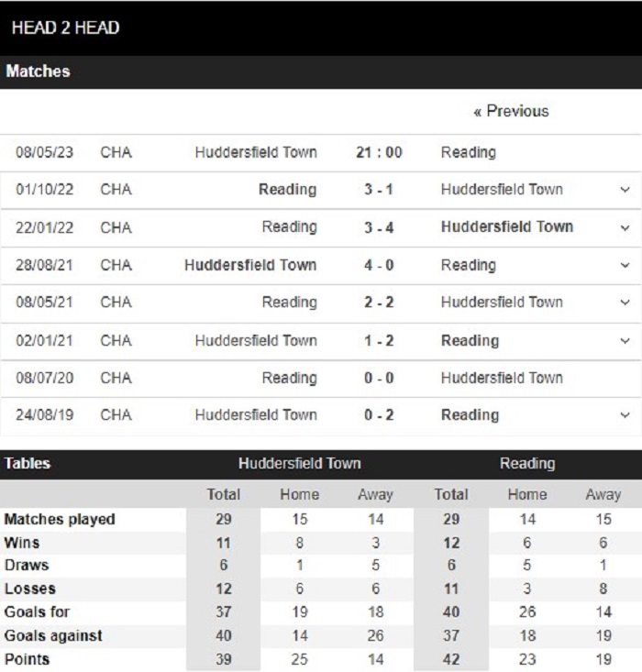The width and height of the screenshot is (642, 672).
Task: Expand the 28/08/21 Huddersfield 4-0 match chevron
Action: 625,265
